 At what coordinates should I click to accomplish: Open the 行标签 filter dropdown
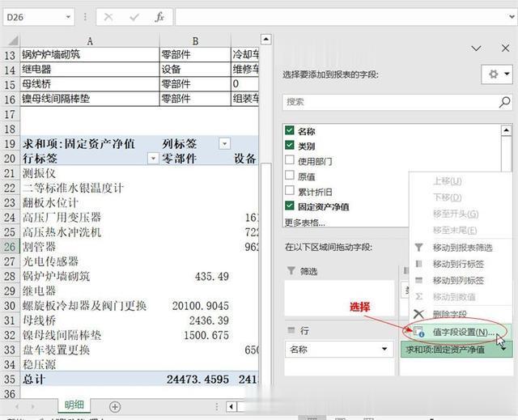click(153, 159)
